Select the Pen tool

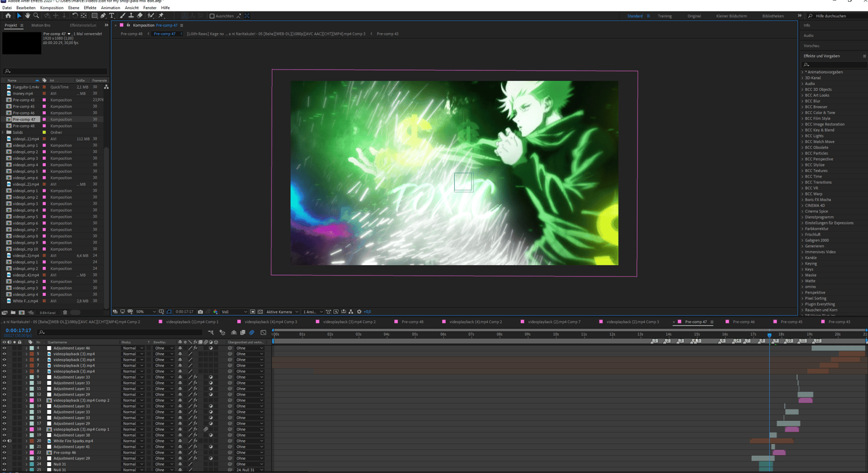pyautogui.click(x=104, y=16)
